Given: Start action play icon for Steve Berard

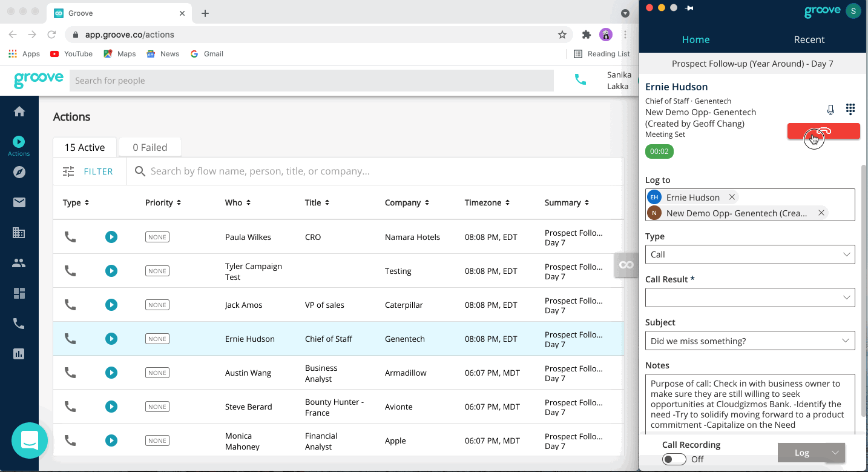Looking at the screenshot, I should 111,407.
